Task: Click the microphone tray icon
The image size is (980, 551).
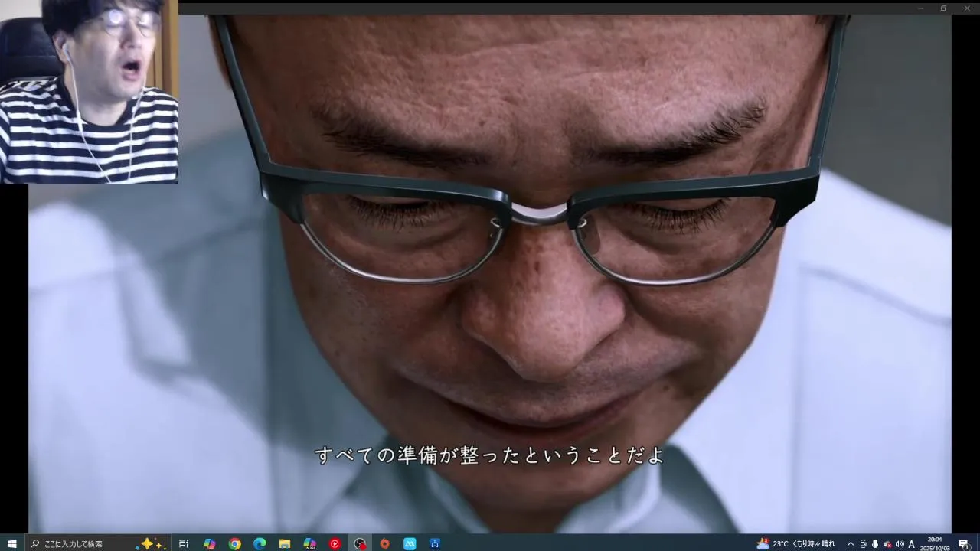Action: [875, 543]
